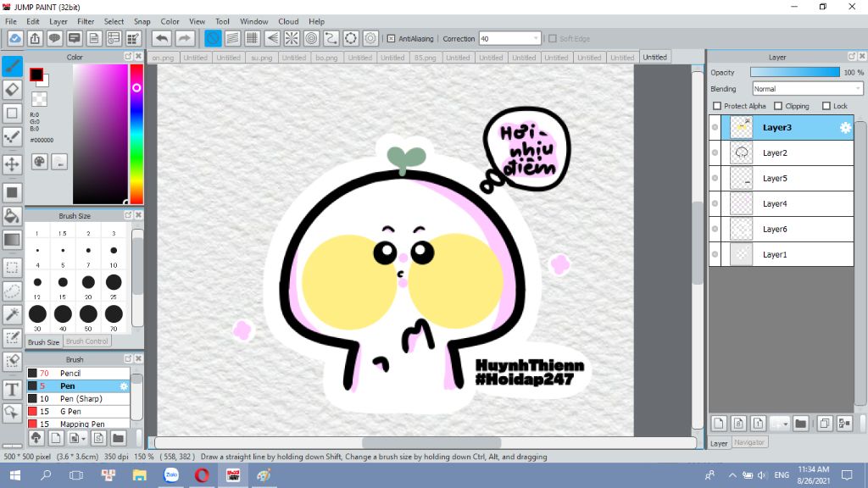The height and width of the screenshot is (488, 868).
Task: Enable the concentric circle snap
Action: pos(312,38)
